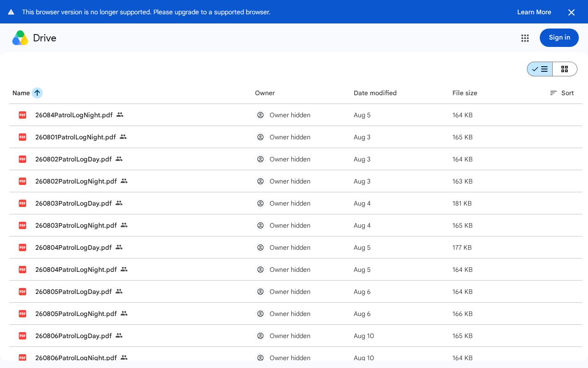Image resolution: width=588 pixels, height=368 pixels.
Task: Click shared icon beside 260804PatrolLogNight.pdf
Action: [124, 270]
